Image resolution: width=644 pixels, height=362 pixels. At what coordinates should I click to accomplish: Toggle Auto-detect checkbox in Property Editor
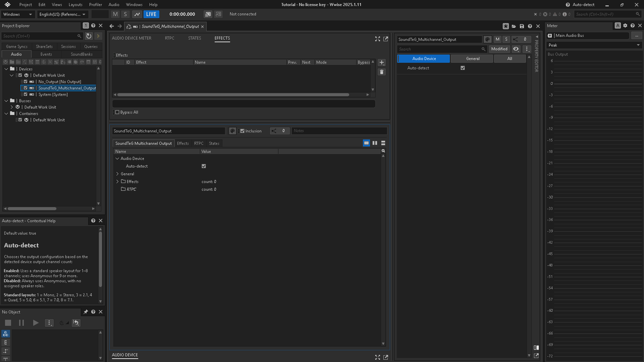coord(463,68)
